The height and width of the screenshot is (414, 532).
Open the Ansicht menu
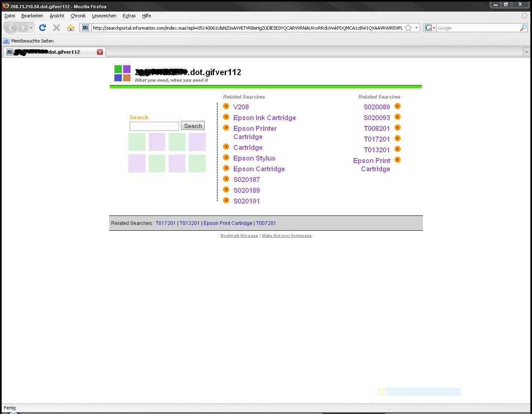[57, 16]
